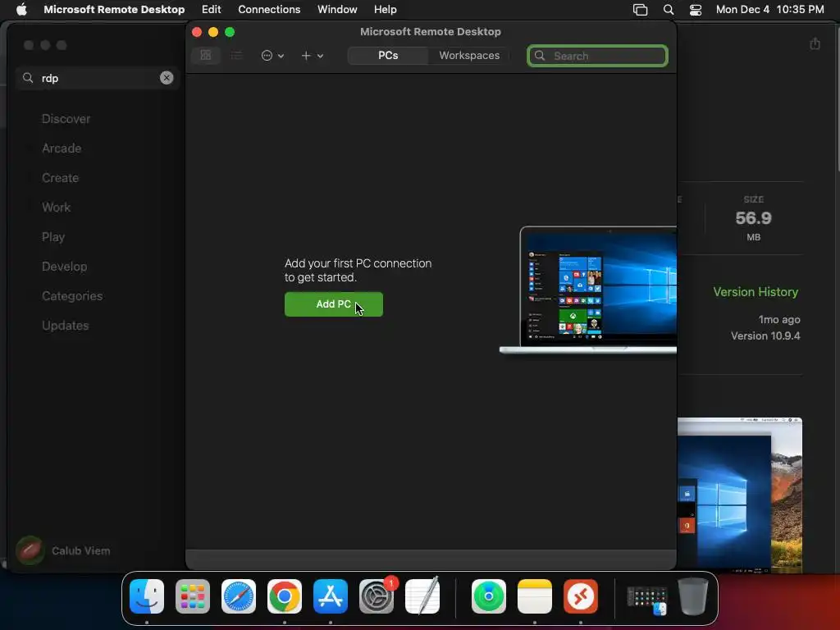Click the date and time in menu bar

click(x=769, y=10)
